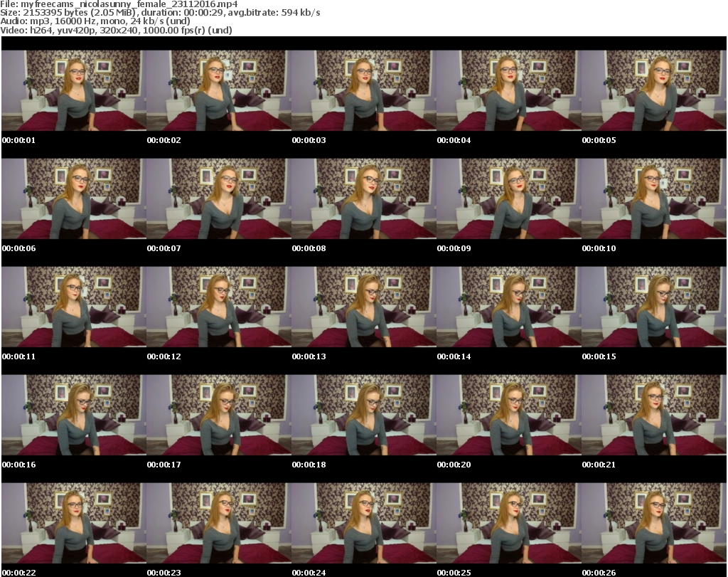This screenshot has width=728, height=577.
Task: Choose the preview image above 00:00:21
Action: [654, 415]
